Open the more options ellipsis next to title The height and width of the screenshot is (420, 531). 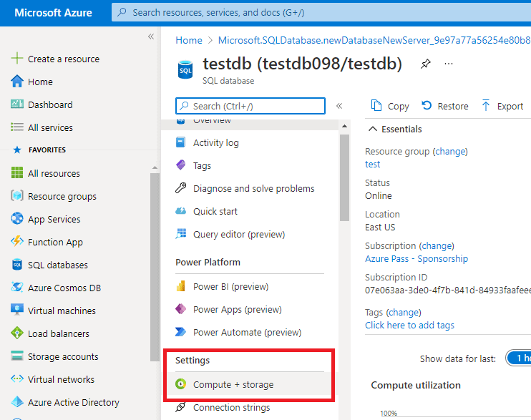(449, 64)
